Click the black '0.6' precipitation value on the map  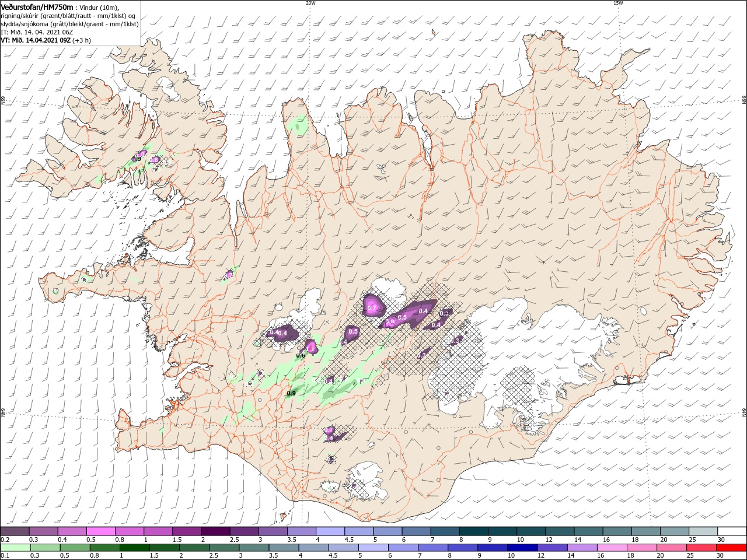(x=301, y=355)
